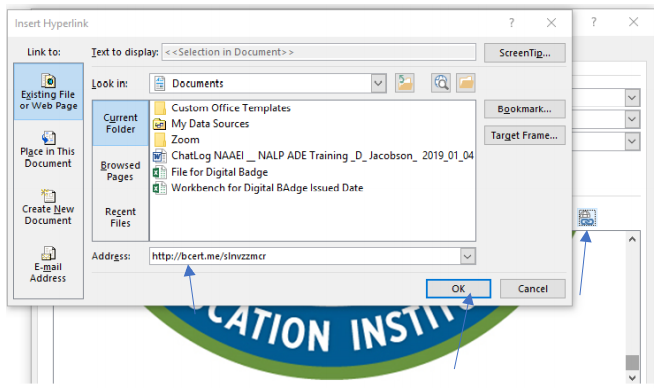
Task: Click the ScreenTip button
Action: (525, 53)
